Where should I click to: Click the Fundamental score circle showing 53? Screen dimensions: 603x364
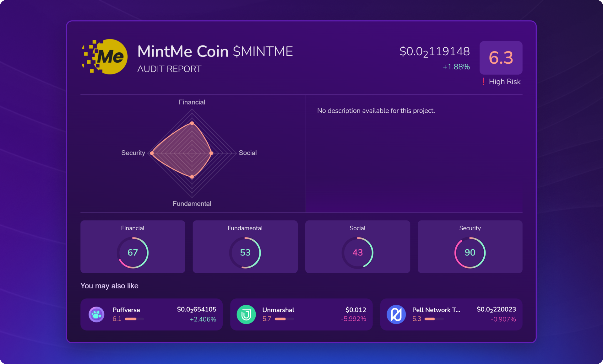pyautogui.click(x=245, y=253)
